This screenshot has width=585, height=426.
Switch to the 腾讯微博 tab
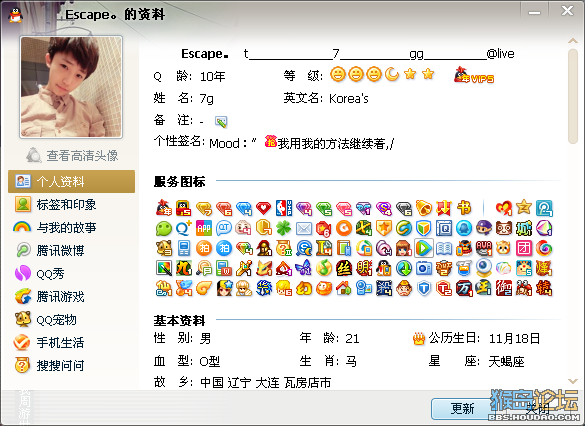click(x=72, y=250)
